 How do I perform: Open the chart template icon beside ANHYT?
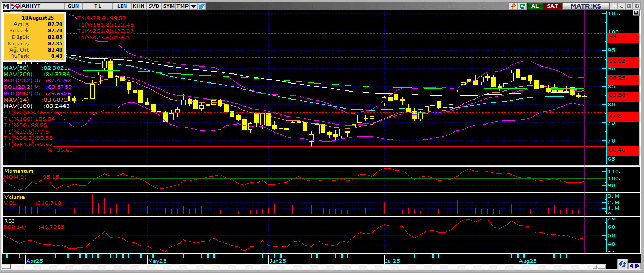tap(14, 6)
